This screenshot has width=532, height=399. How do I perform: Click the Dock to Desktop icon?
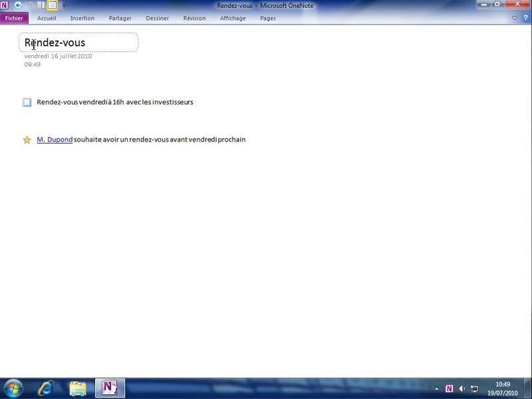pos(41,5)
